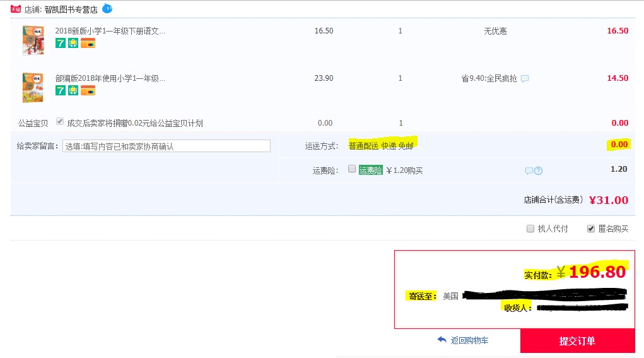The height and width of the screenshot is (358, 644).
Task: Click the chat bubble icon in the 运费险 row
Action: click(529, 170)
